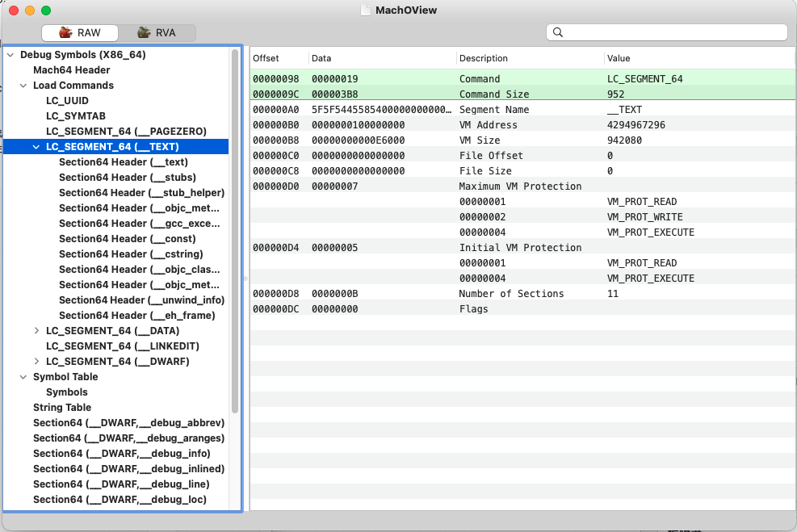Screen dimensions: 797x532
Task: Focus the search input field
Action: tap(667, 32)
